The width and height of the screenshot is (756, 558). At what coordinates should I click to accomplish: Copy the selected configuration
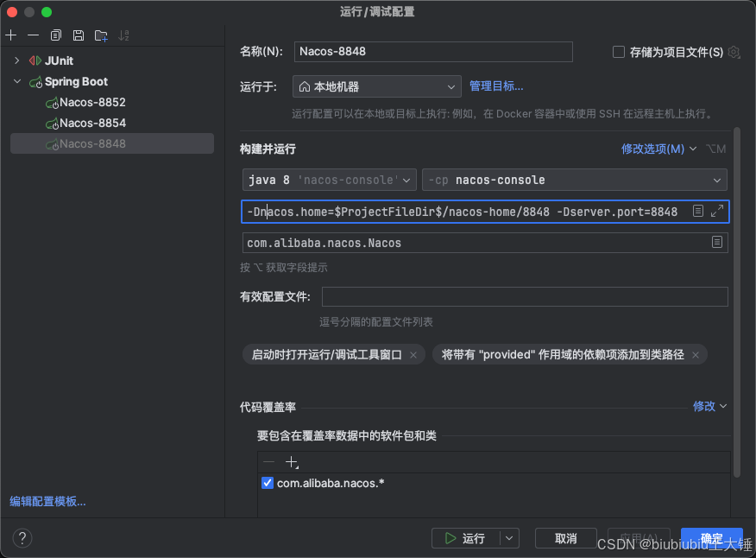[x=56, y=35]
